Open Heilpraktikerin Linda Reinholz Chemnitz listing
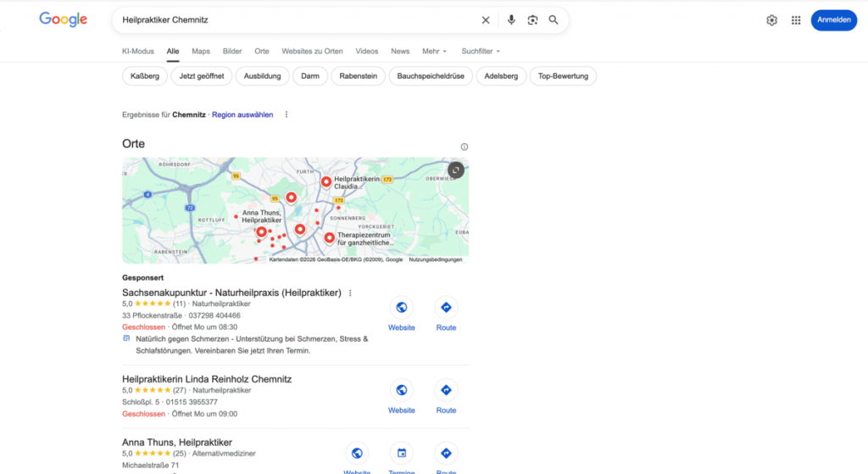 click(x=207, y=379)
